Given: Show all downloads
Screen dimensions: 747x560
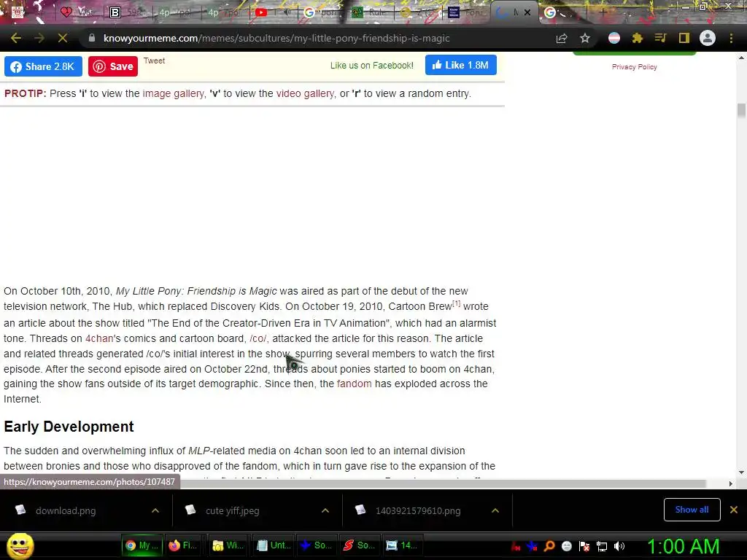Looking at the screenshot, I should coord(692,510).
